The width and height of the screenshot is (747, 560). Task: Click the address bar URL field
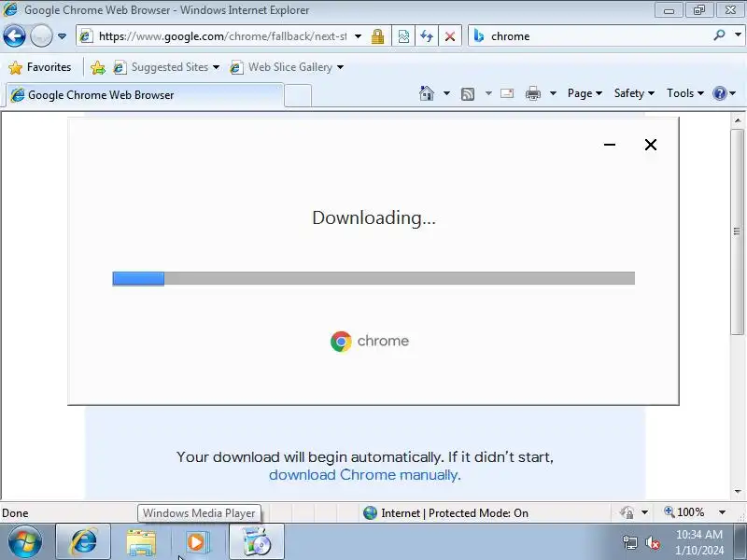coord(222,36)
